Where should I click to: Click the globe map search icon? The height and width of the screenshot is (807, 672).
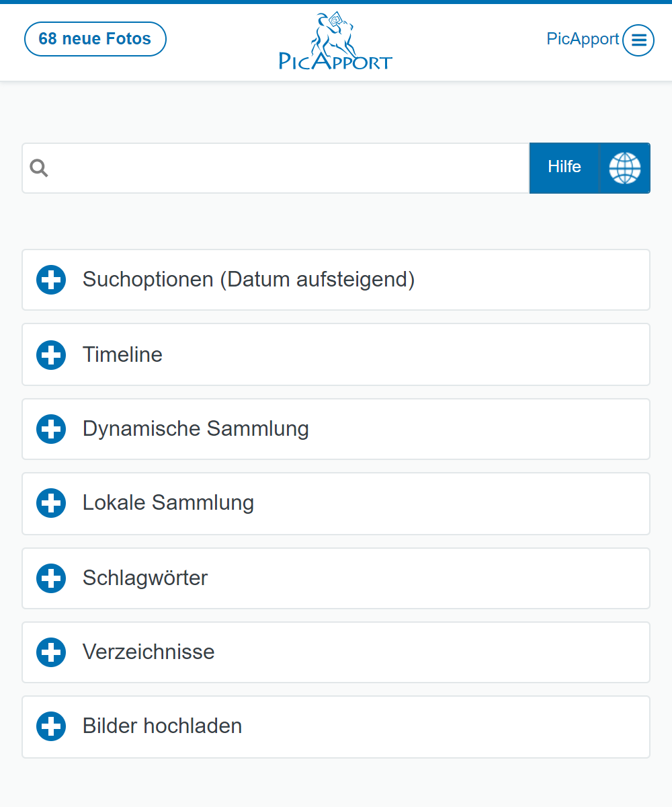(x=624, y=168)
